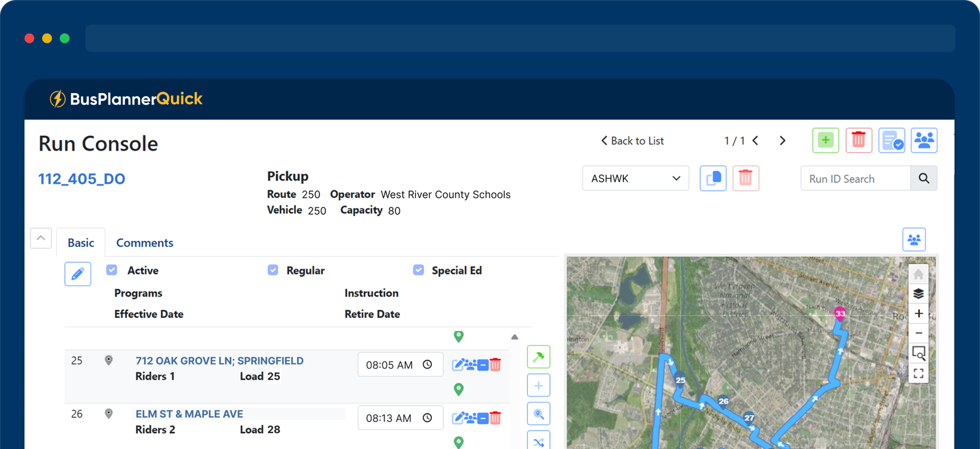Image resolution: width=980 pixels, height=449 pixels.
Task: Click the red window close dot
Action: (29, 38)
